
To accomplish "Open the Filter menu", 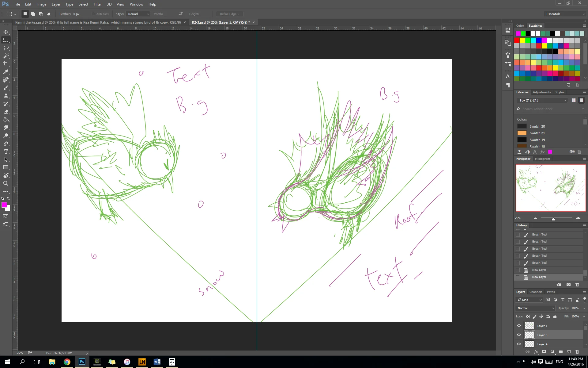I will [97, 4].
